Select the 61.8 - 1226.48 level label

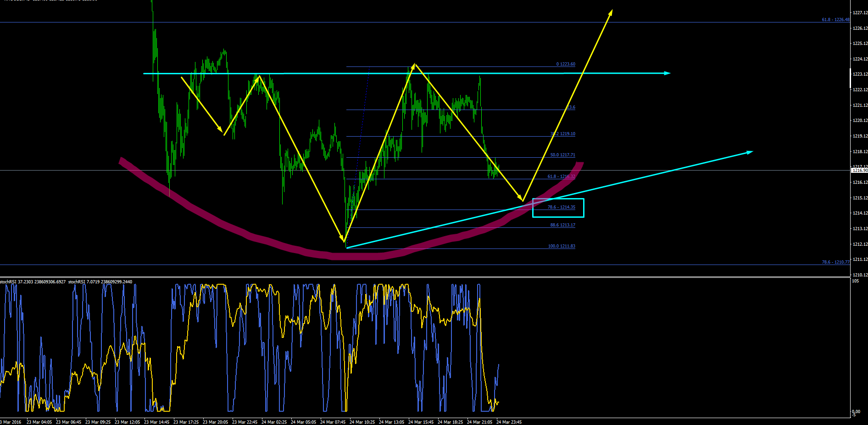(x=835, y=20)
